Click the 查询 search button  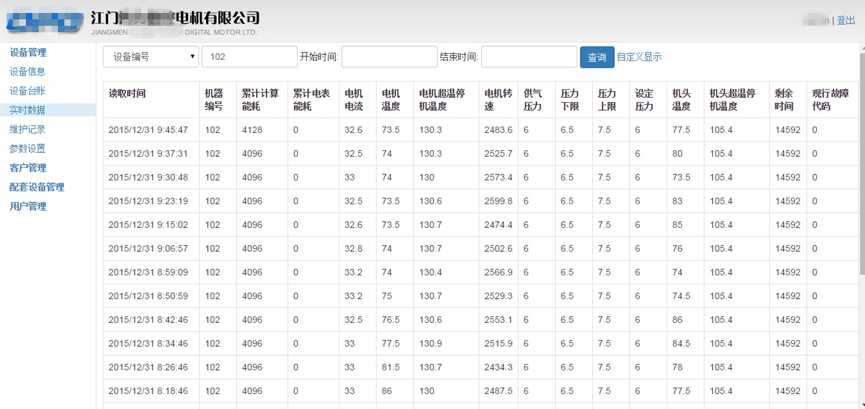tap(597, 57)
